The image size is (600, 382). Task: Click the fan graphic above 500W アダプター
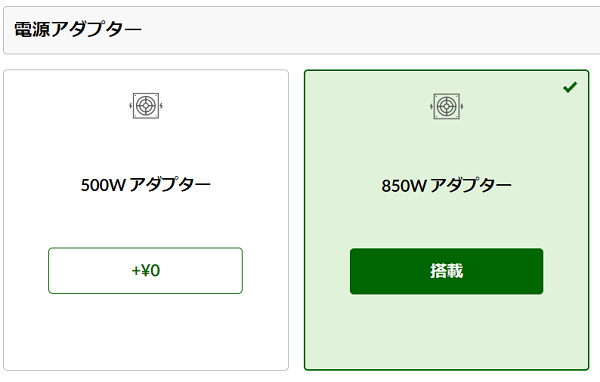(x=146, y=106)
